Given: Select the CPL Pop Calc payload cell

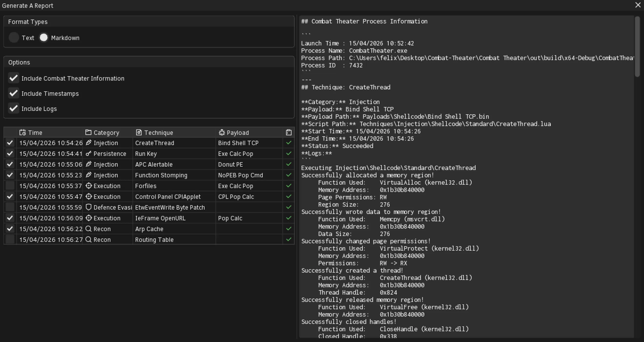Looking at the screenshot, I should click(x=249, y=197).
